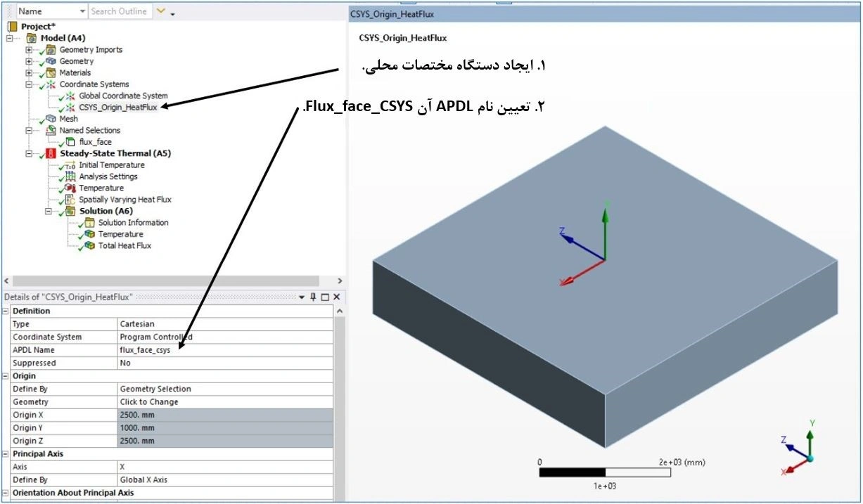Viewport: 863px width, 504px height.
Task: Open the Name filter dropdown
Action: pos(83,11)
